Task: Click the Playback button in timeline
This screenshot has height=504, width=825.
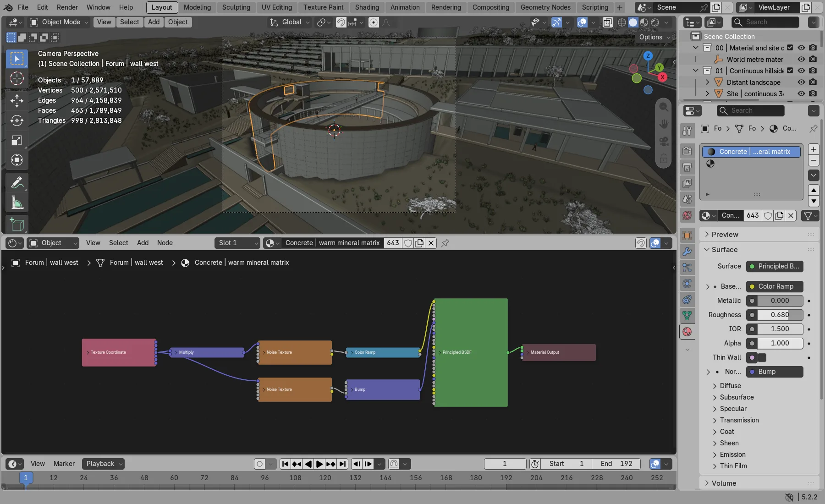Action: pos(104,464)
